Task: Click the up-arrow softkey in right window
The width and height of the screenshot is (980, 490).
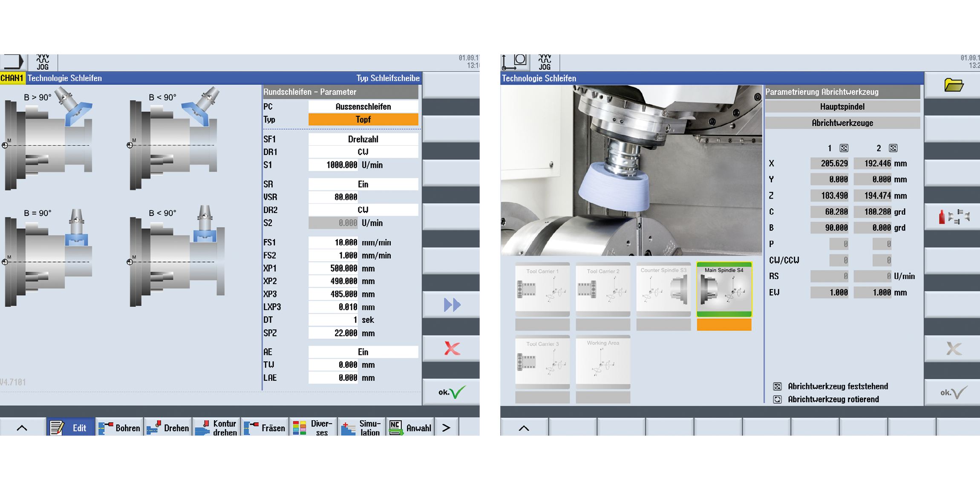Action: pyautogui.click(x=524, y=427)
